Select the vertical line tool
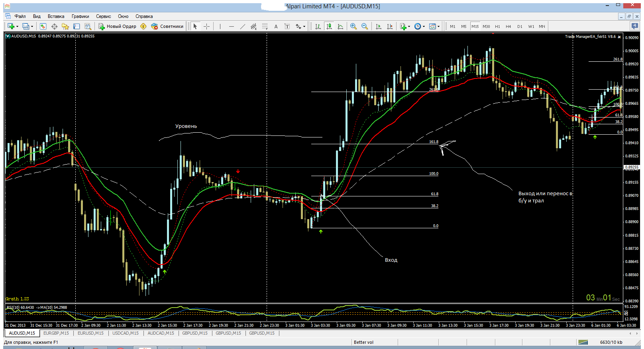This screenshot has width=644, height=349. click(x=220, y=26)
